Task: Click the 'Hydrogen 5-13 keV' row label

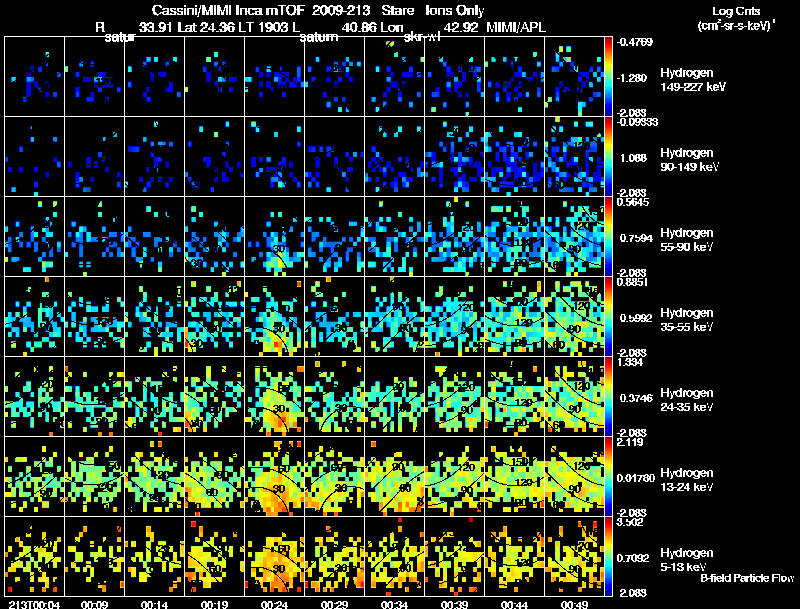Action: point(687,560)
